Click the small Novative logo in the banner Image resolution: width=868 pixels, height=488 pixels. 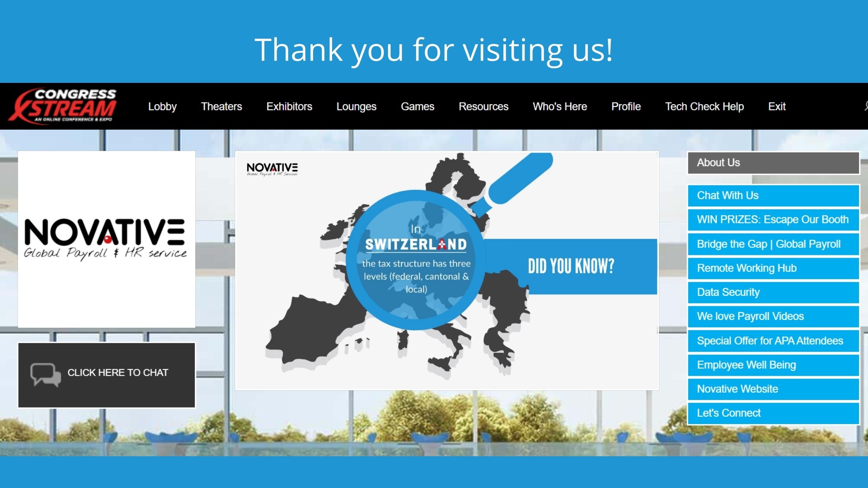coord(272,169)
